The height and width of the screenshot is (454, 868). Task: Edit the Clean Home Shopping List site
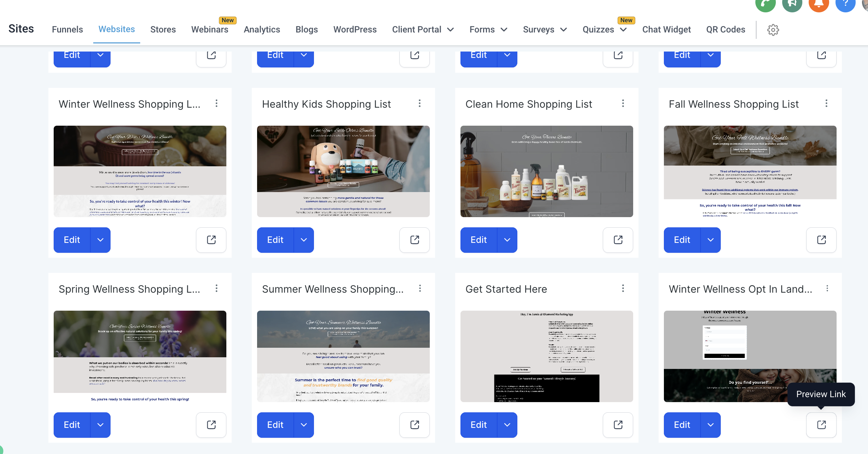pyautogui.click(x=478, y=240)
